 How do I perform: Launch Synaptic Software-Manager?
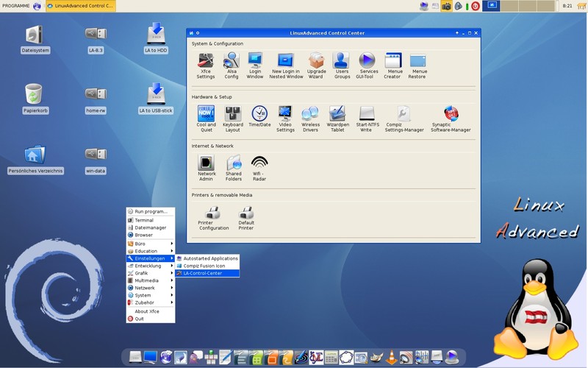pos(451,118)
